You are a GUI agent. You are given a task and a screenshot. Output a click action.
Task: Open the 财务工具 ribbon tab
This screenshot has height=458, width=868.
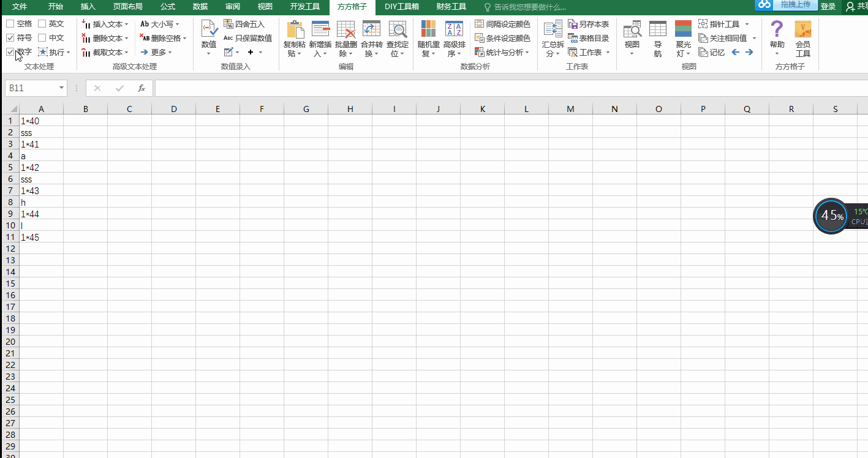(451, 7)
